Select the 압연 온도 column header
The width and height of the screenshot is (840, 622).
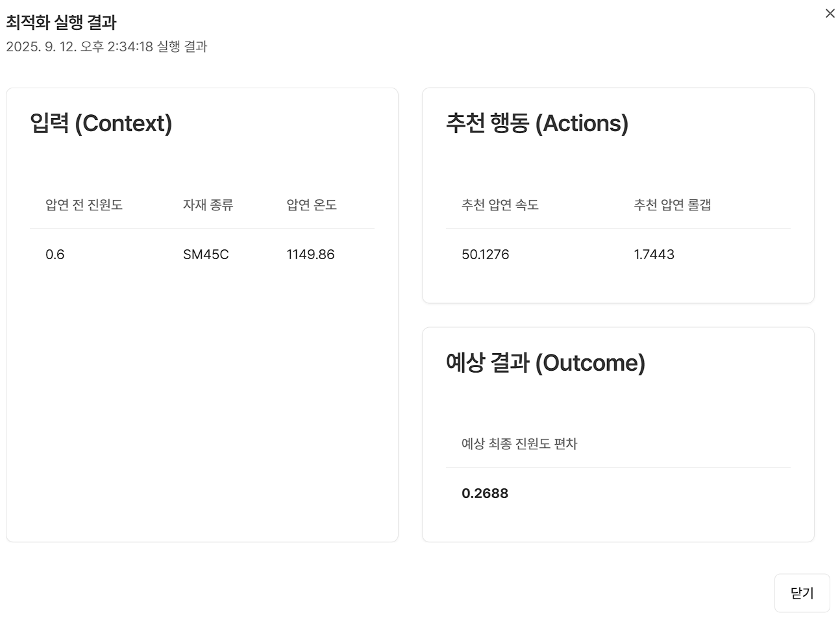click(312, 205)
